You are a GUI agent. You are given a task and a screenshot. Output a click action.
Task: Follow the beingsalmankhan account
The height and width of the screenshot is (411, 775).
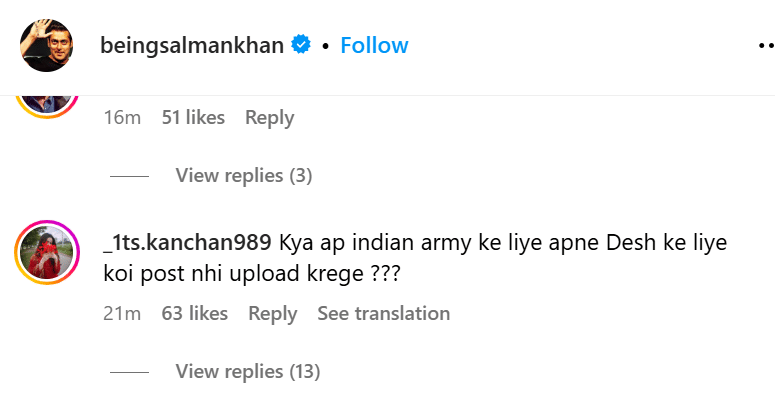pyautogui.click(x=374, y=45)
